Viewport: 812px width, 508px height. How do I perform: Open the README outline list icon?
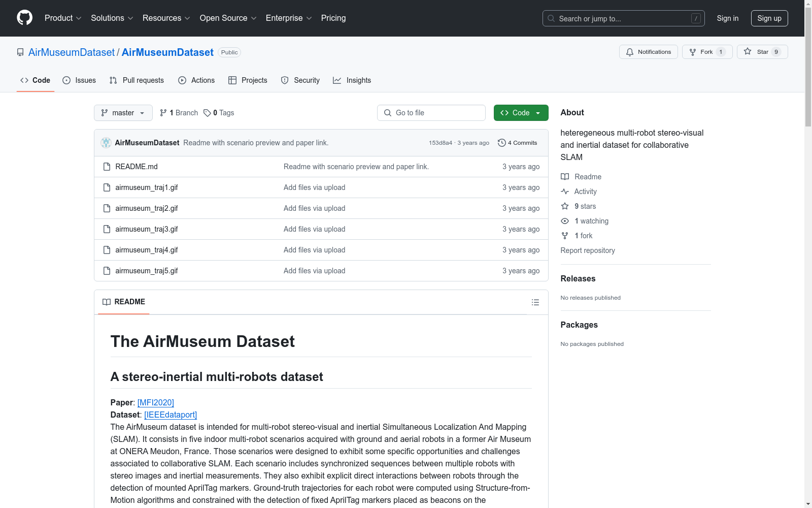click(x=535, y=302)
